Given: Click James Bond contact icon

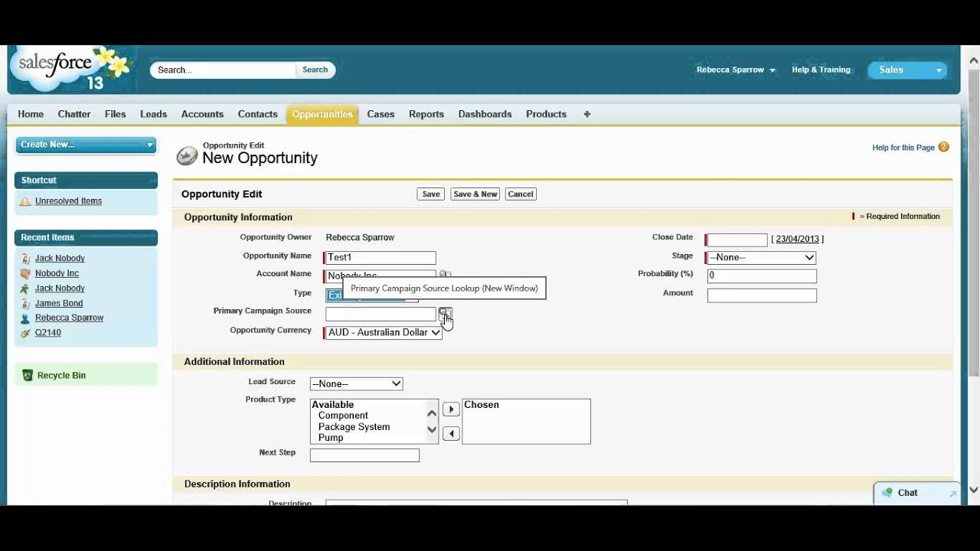Looking at the screenshot, I should tap(25, 303).
